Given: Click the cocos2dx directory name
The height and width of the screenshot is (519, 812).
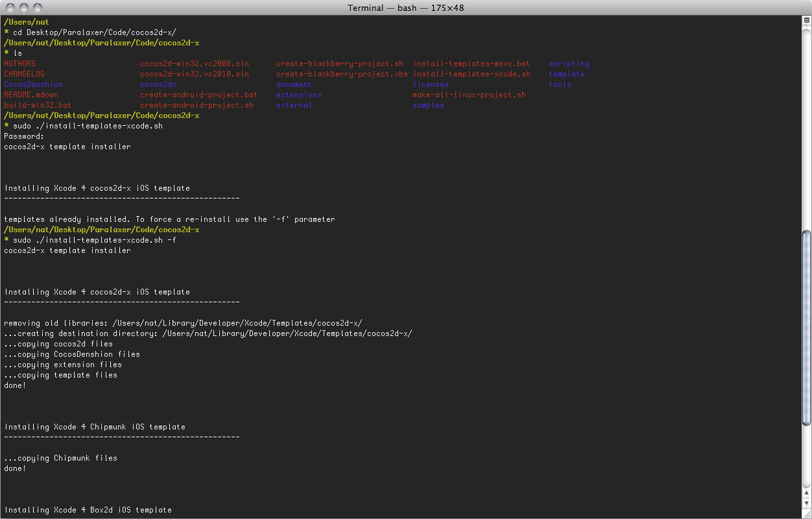Looking at the screenshot, I should (x=158, y=84).
